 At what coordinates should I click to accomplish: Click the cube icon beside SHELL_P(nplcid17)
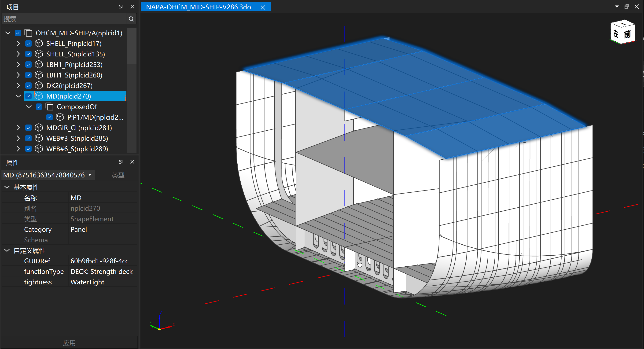(x=39, y=44)
